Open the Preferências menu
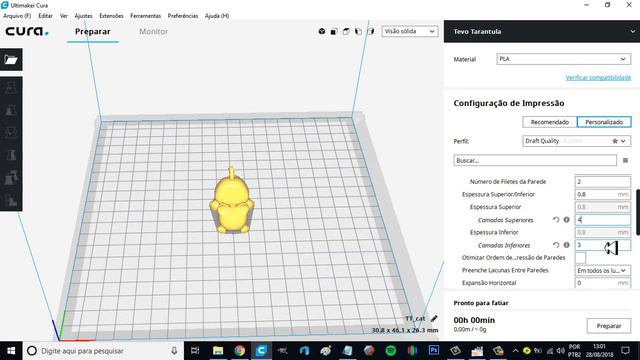Viewport: 640px width, 360px height. 182,16
